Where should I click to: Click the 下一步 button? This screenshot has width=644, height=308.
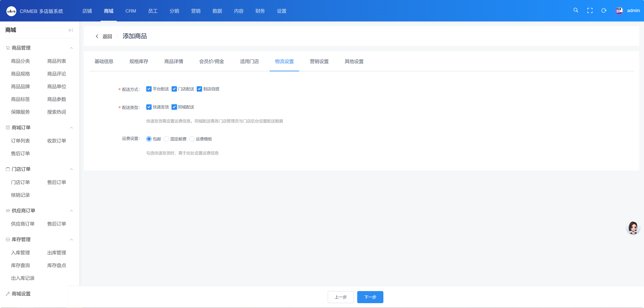[370, 297]
